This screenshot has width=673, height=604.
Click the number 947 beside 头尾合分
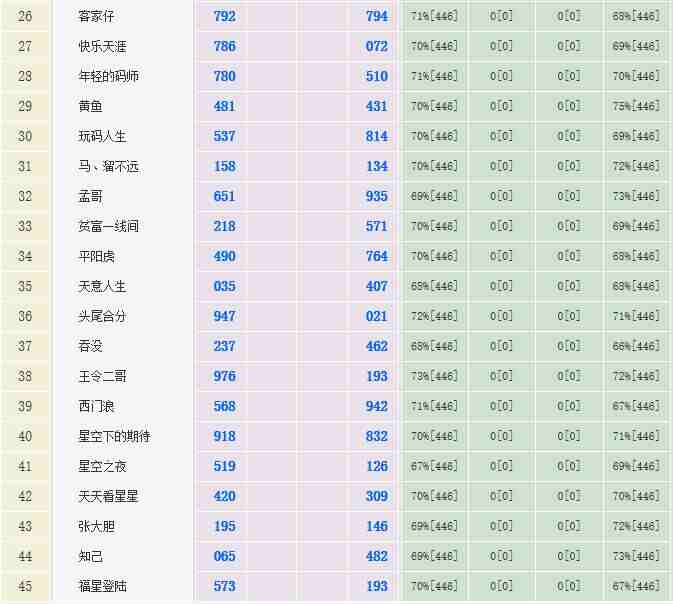[x=224, y=317]
